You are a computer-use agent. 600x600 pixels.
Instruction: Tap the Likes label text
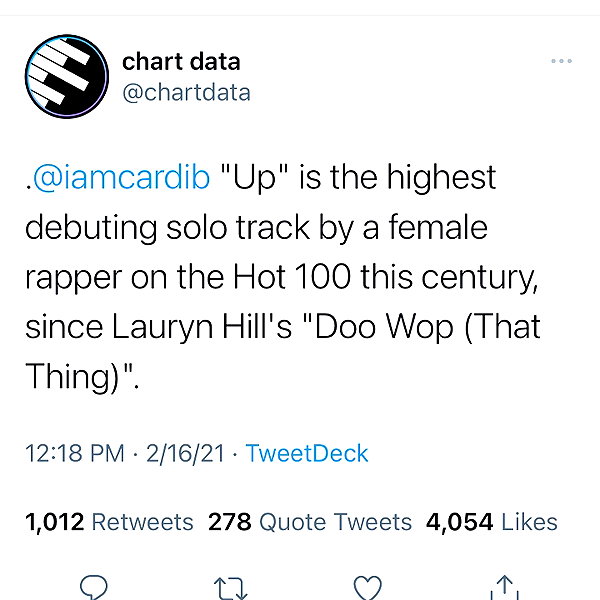(530, 522)
